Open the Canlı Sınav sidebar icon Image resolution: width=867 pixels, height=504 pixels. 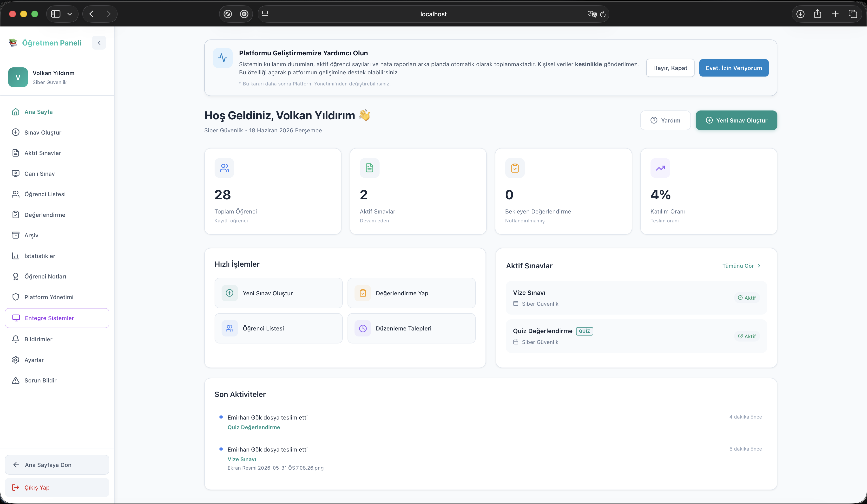point(15,174)
